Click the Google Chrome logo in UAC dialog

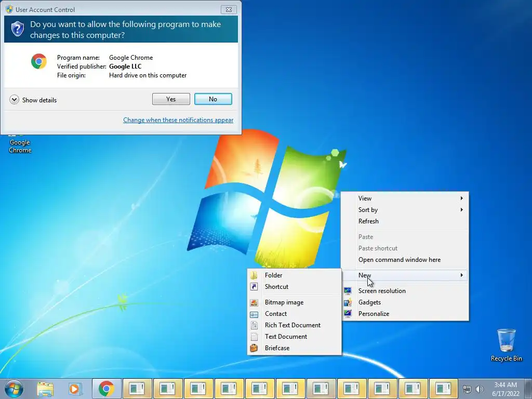(x=38, y=61)
